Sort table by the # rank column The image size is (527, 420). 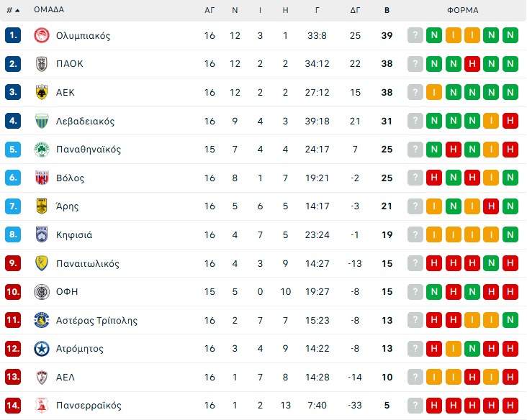12,10
